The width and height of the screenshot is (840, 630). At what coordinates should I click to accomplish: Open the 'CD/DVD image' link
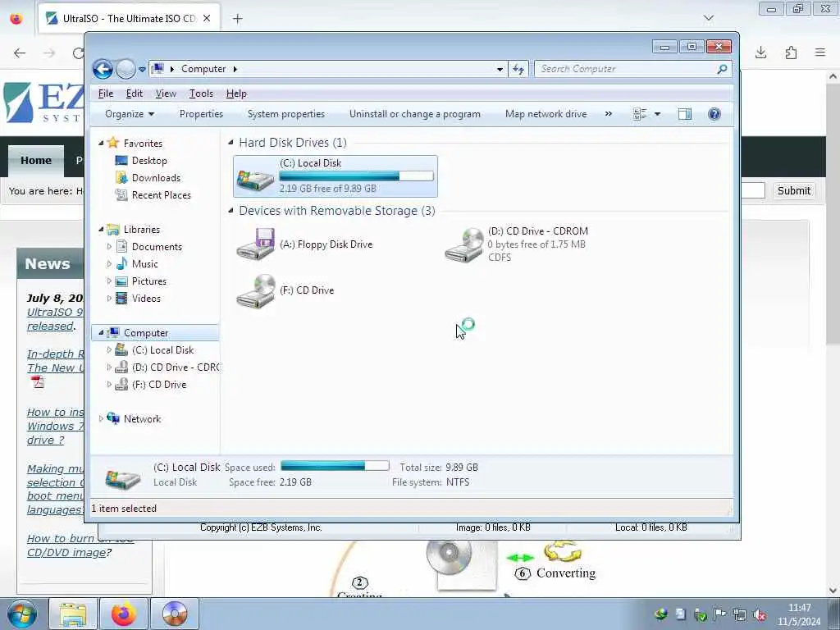coord(66,552)
